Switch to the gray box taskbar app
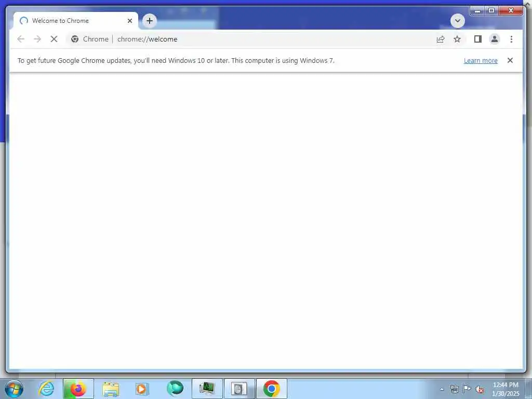Viewport: 532px width, 399px height. click(x=239, y=389)
